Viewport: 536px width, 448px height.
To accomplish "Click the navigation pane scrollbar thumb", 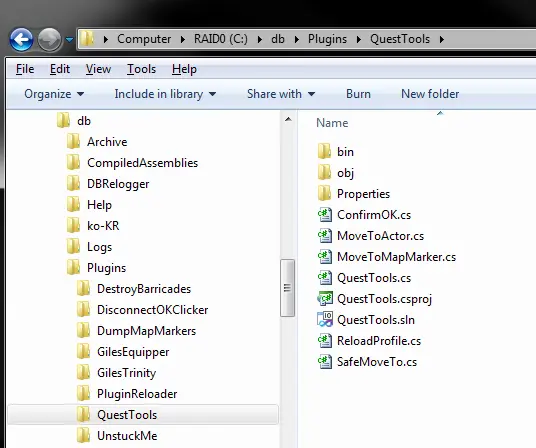I will [x=287, y=288].
